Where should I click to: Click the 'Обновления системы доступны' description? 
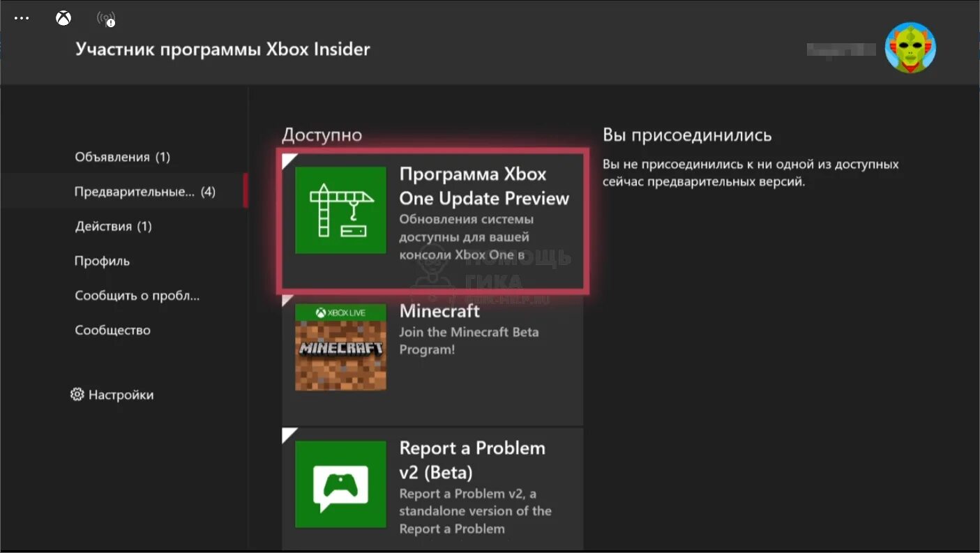coord(466,237)
